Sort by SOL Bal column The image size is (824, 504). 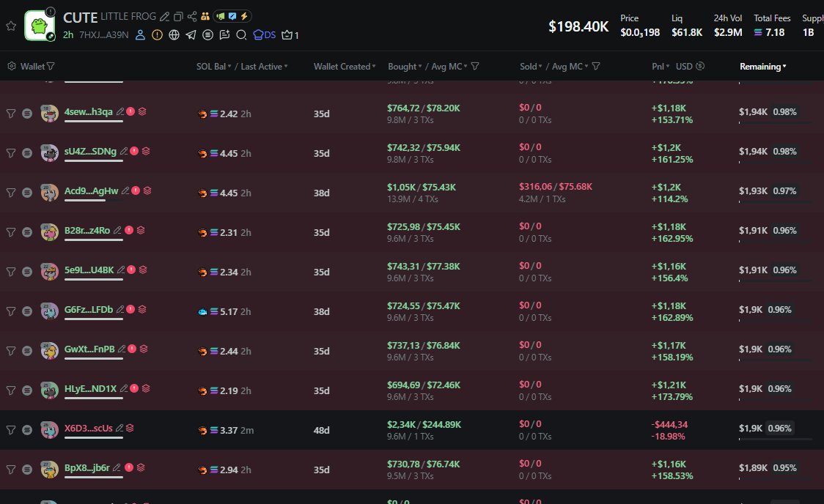point(213,66)
